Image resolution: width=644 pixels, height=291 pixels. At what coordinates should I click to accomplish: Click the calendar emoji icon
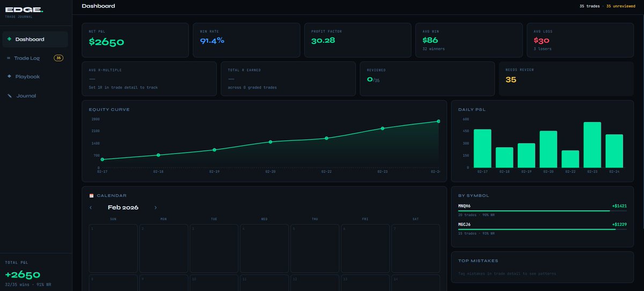[91, 196]
